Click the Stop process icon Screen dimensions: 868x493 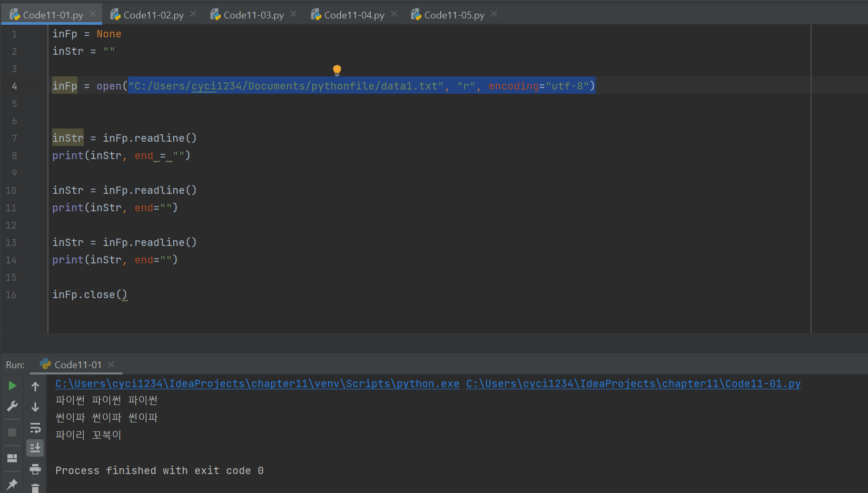(x=12, y=432)
